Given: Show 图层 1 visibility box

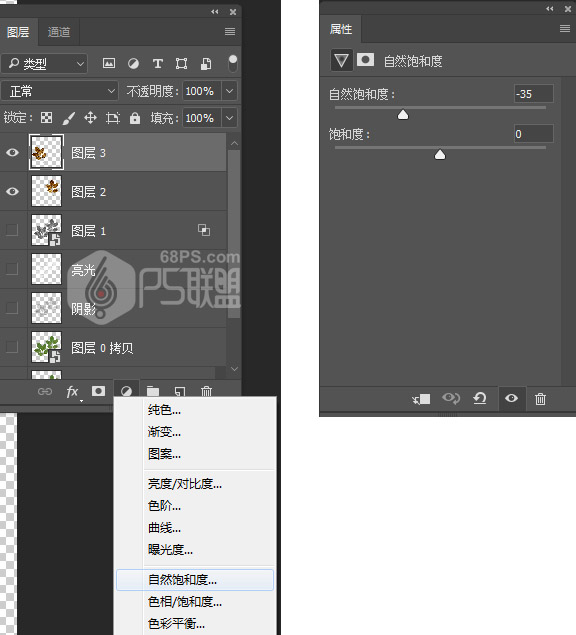Looking at the screenshot, I should point(12,230).
